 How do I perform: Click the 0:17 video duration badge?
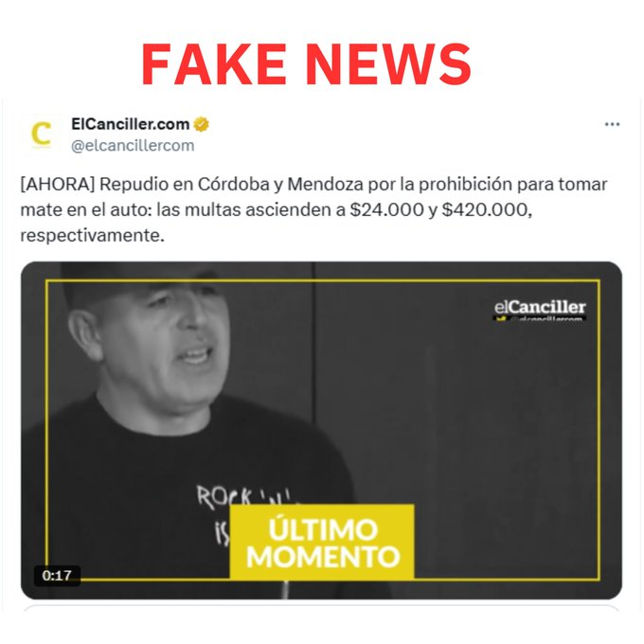click(x=57, y=576)
